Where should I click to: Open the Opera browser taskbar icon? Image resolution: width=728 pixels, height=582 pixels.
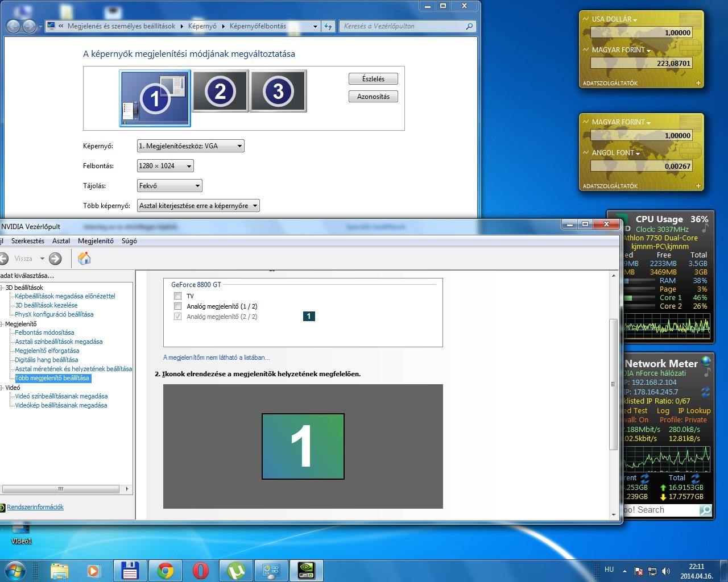(201, 570)
